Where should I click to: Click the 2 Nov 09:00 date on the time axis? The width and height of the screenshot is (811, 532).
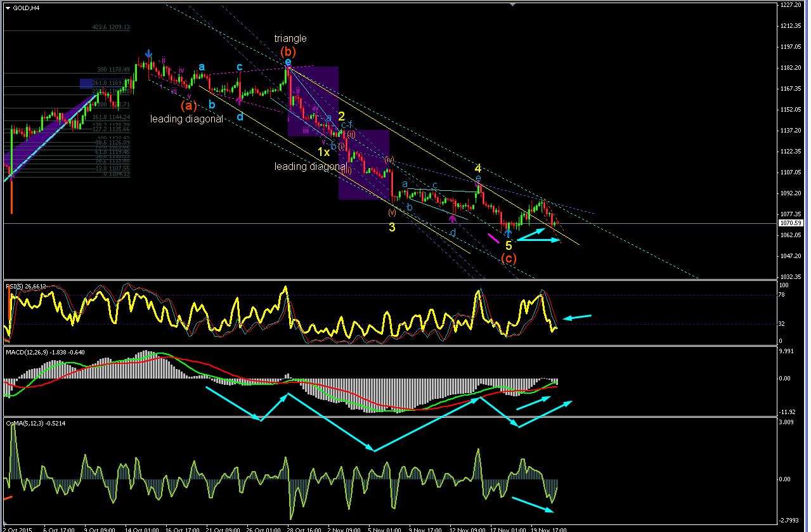342,529
